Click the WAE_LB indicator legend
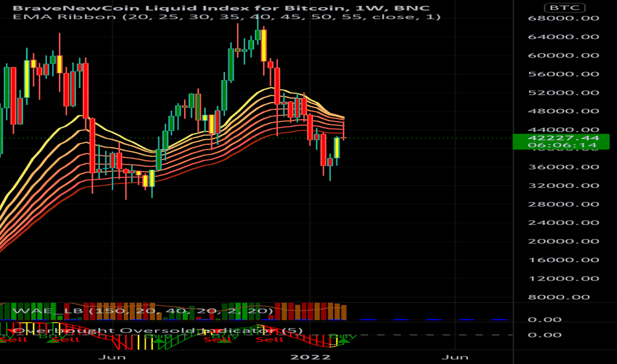 click(143, 311)
